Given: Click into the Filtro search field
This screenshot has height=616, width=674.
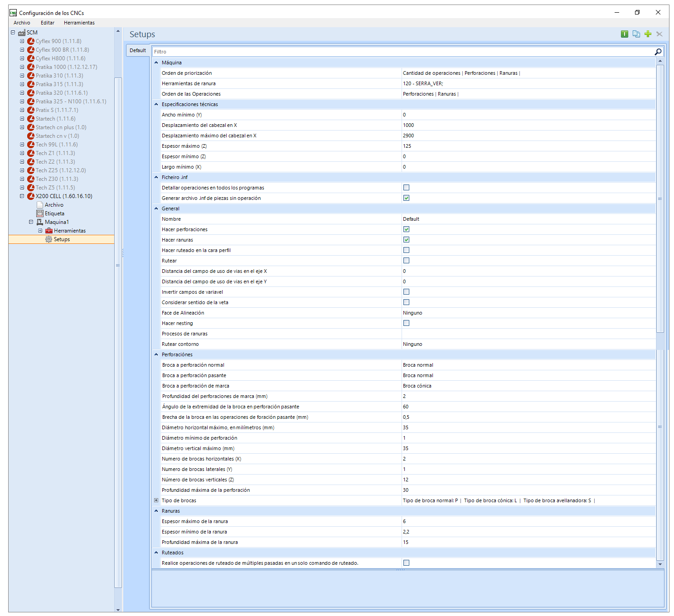Looking at the screenshot, I should [403, 52].
